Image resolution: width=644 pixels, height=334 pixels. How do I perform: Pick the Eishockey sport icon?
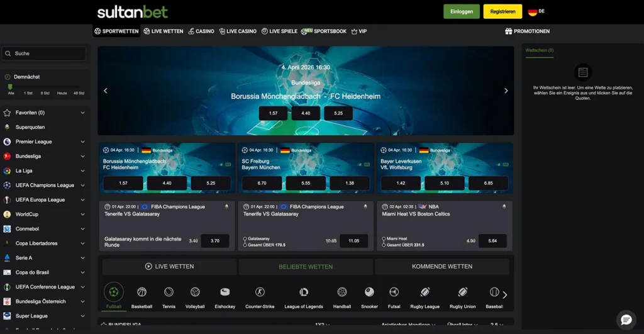[x=225, y=292]
